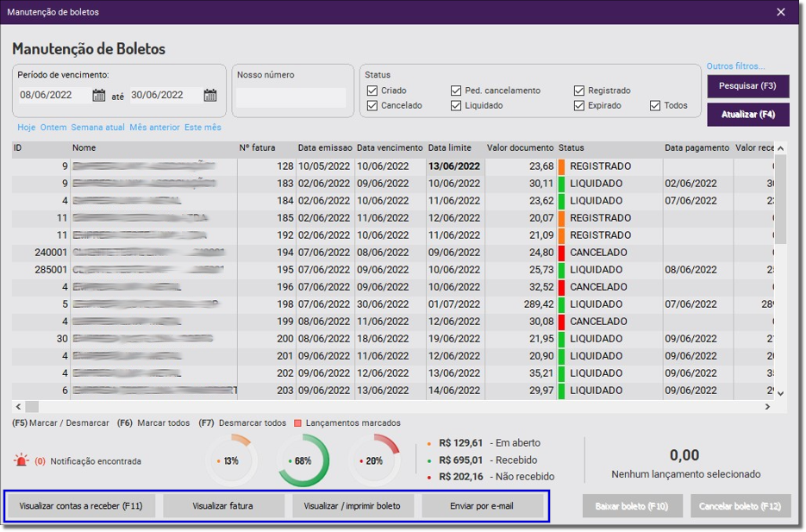Image resolution: width=806 pixels, height=532 pixels.
Task: Click the Enviar por e-mail button
Action: (482, 506)
